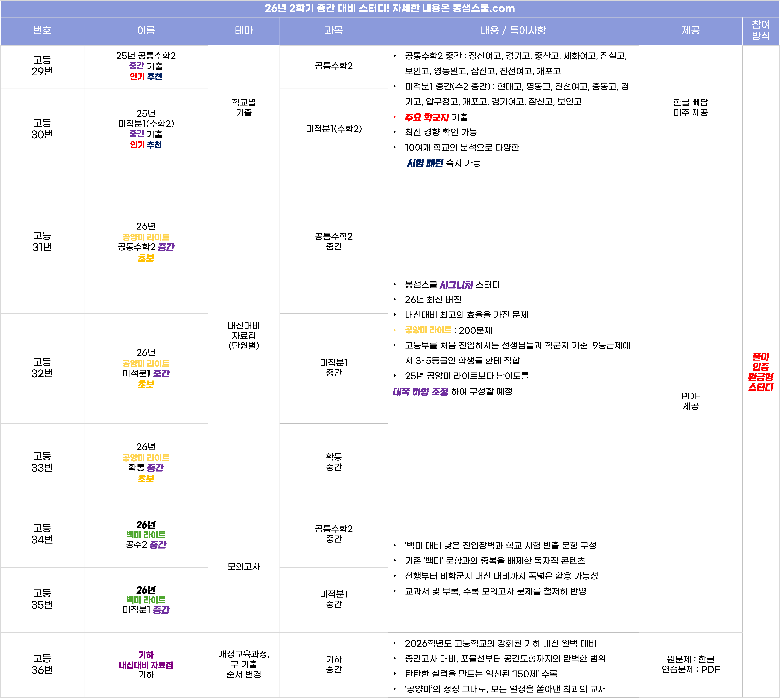Click the name cell '25년 공통수학2 중간 기출'
The height and width of the screenshot is (700, 780).
(x=146, y=67)
